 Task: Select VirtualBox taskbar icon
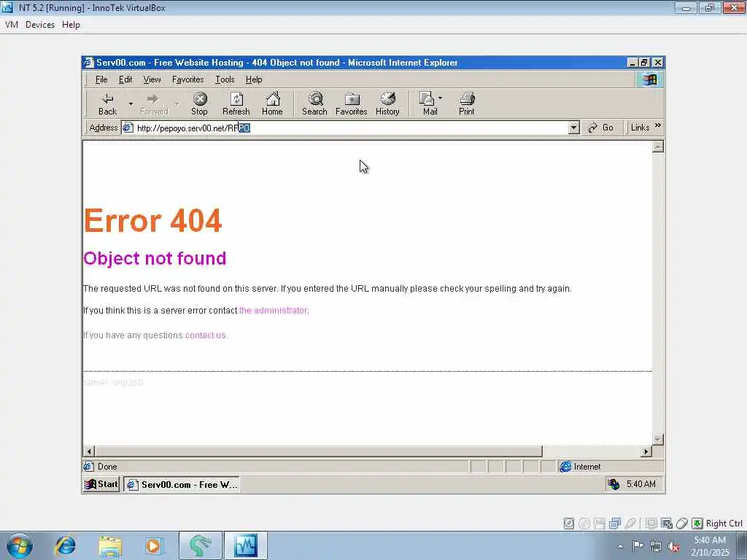point(246,545)
